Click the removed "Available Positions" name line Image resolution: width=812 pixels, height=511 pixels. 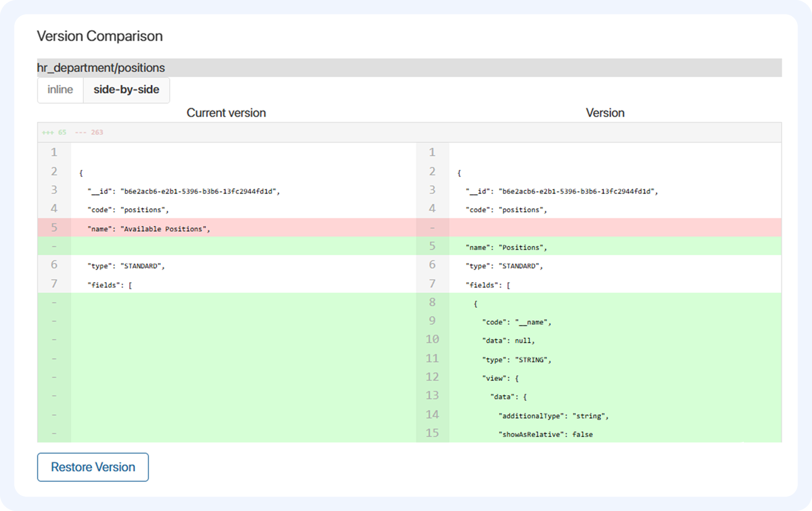point(149,229)
